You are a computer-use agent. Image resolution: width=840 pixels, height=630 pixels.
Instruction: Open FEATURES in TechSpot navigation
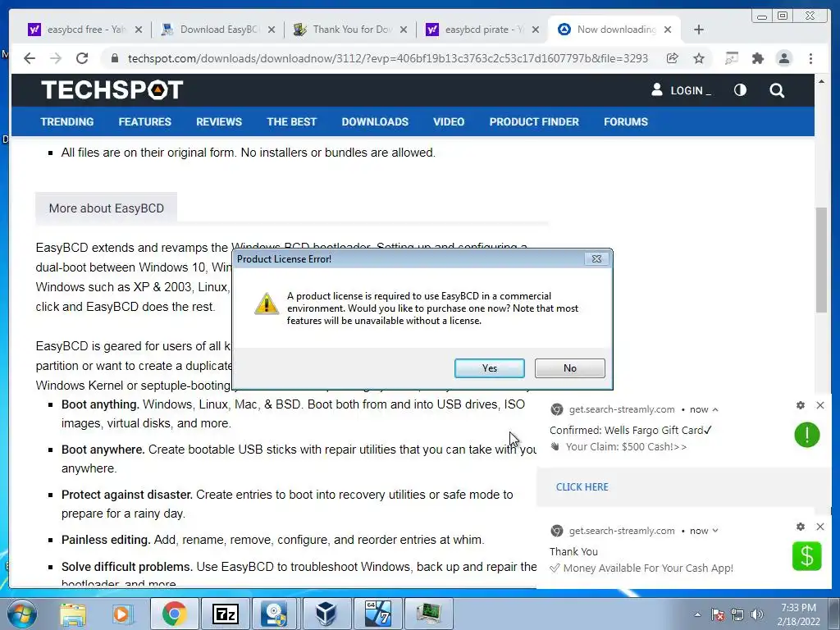[144, 121]
